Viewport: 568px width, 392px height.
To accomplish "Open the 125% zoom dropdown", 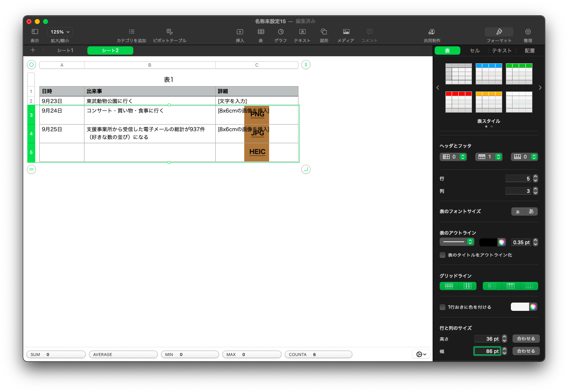I will point(60,32).
